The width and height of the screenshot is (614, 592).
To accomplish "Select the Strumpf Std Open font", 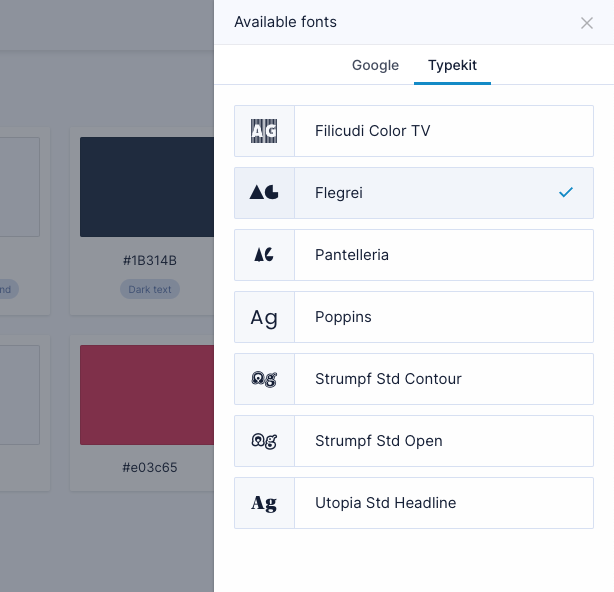I will coord(378,441).
